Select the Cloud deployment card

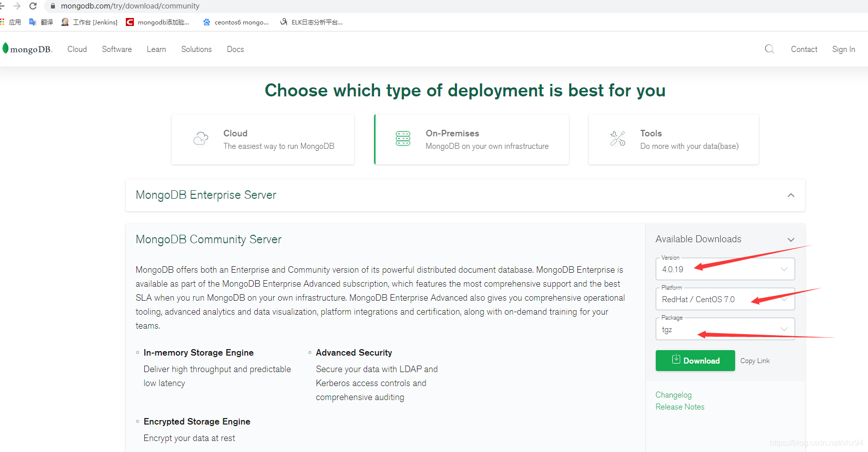click(x=263, y=139)
